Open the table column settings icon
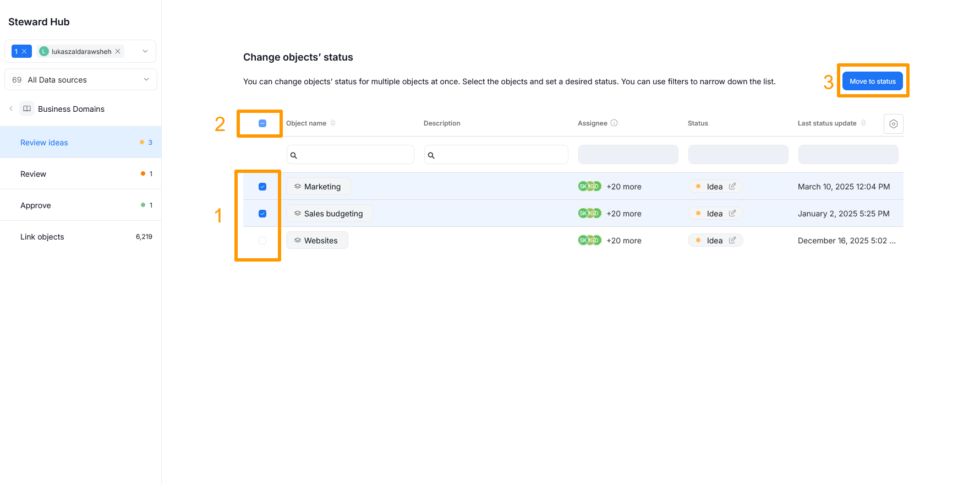Viewport: 980px width, 484px height. click(x=893, y=124)
